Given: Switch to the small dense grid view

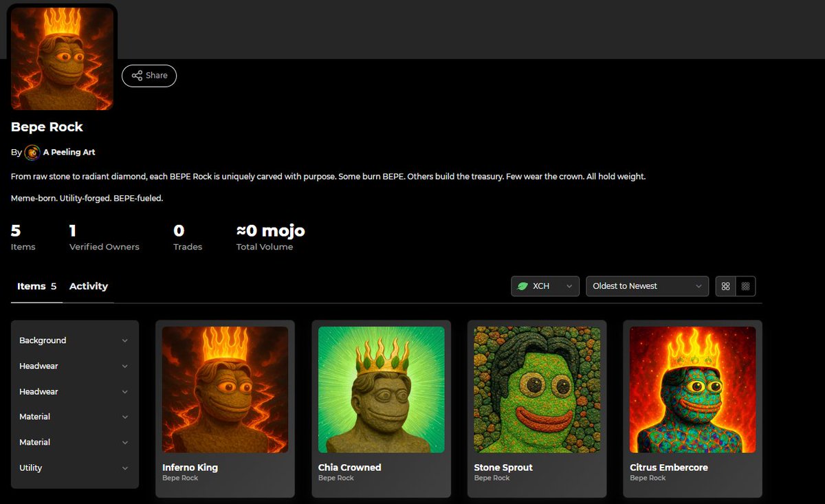Looking at the screenshot, I should click(745, 286).
